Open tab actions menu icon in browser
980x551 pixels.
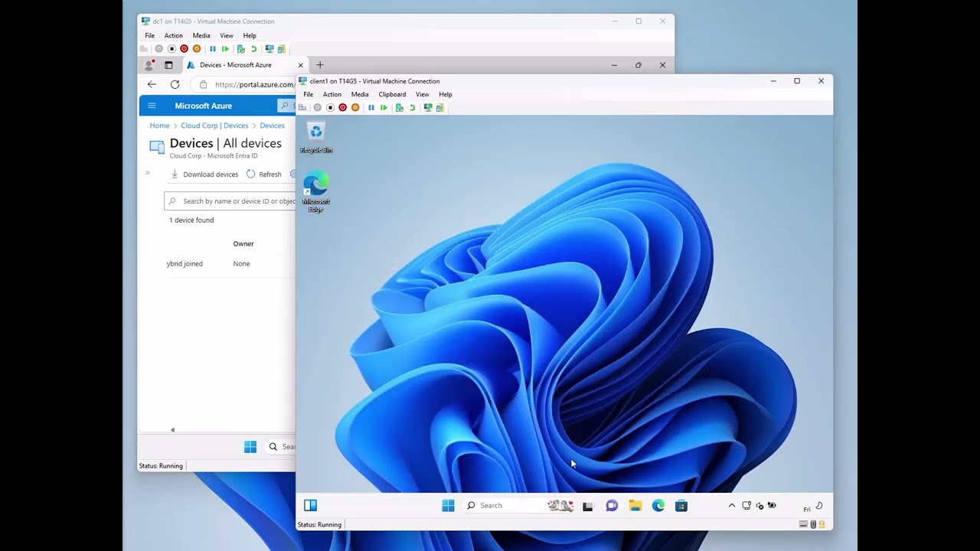(168, 65)
